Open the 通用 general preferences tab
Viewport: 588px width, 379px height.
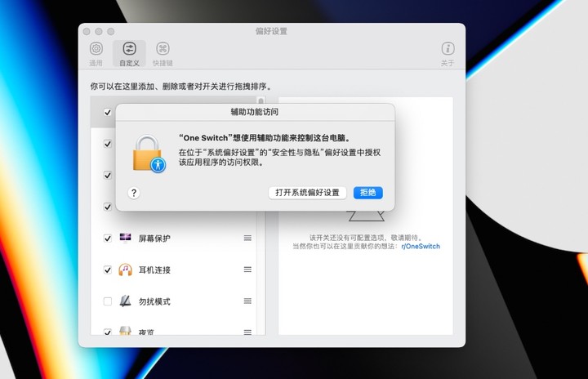96,54
